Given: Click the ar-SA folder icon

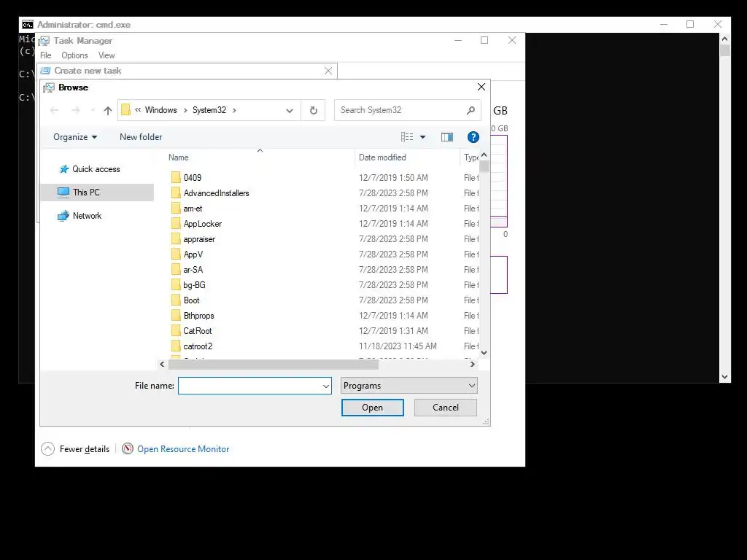Looking at the screenshot, I should [x=176, y=270].
